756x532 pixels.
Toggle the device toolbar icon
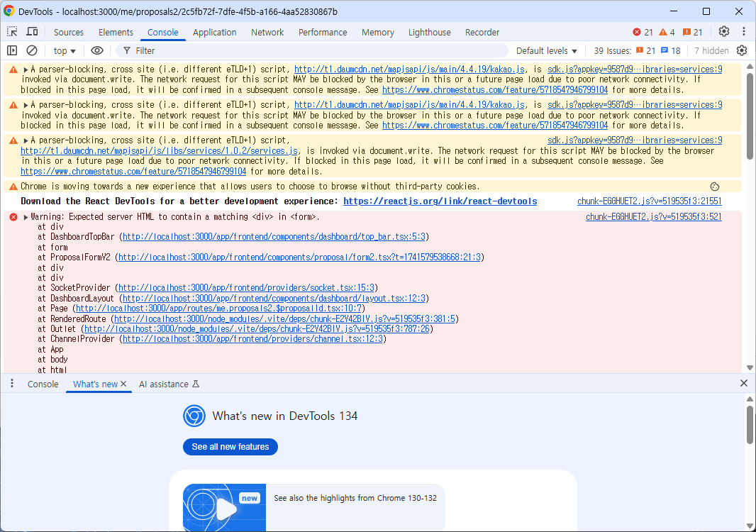(x=32, y=32)
